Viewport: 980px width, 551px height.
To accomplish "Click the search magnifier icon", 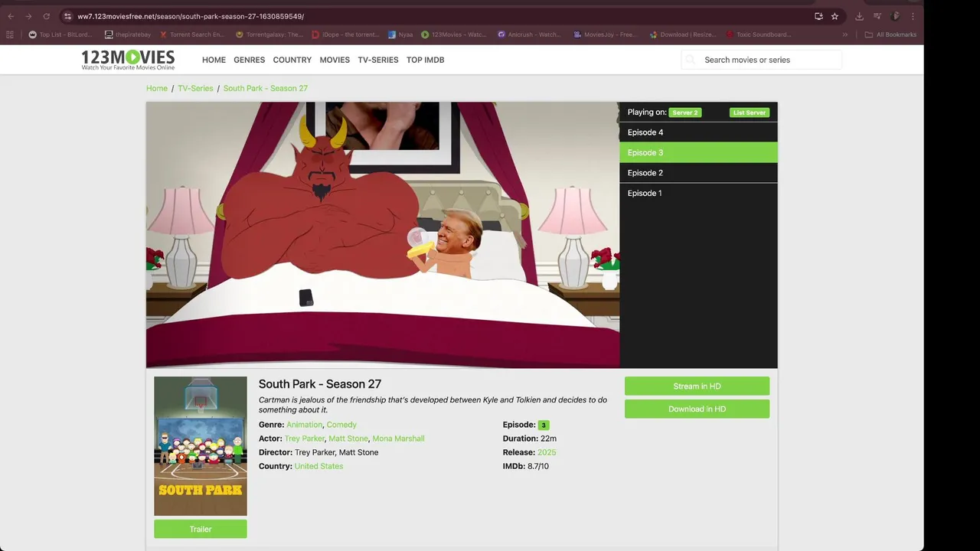I will [x=691, y=60].
